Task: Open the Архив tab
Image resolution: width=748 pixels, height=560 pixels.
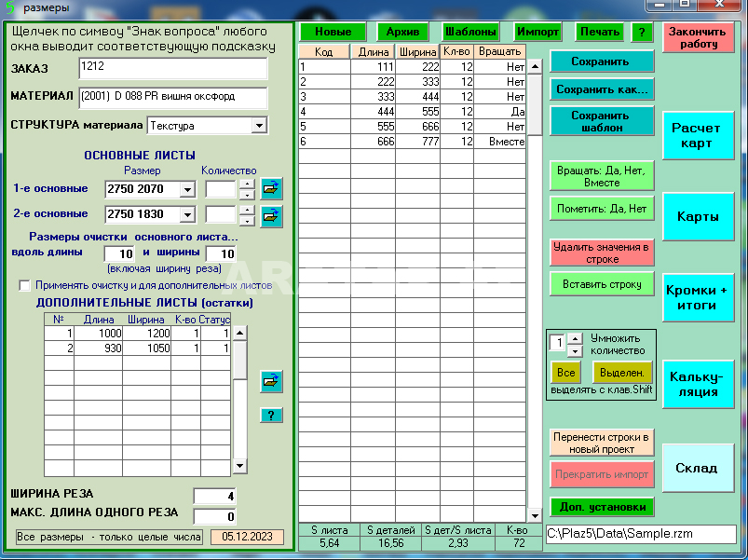Action: tap(402, 32)
